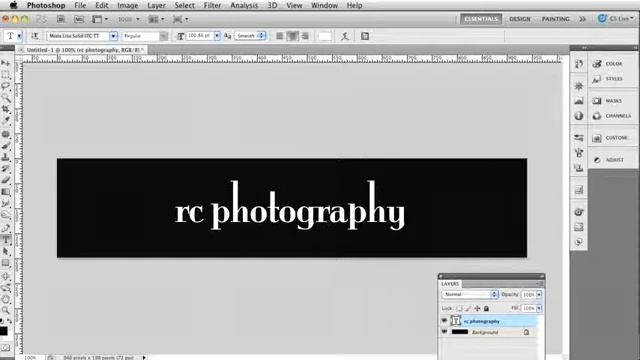Hide the rc photography layer
The height and width of the screenshot is (360, 640).
click(444, 321)
